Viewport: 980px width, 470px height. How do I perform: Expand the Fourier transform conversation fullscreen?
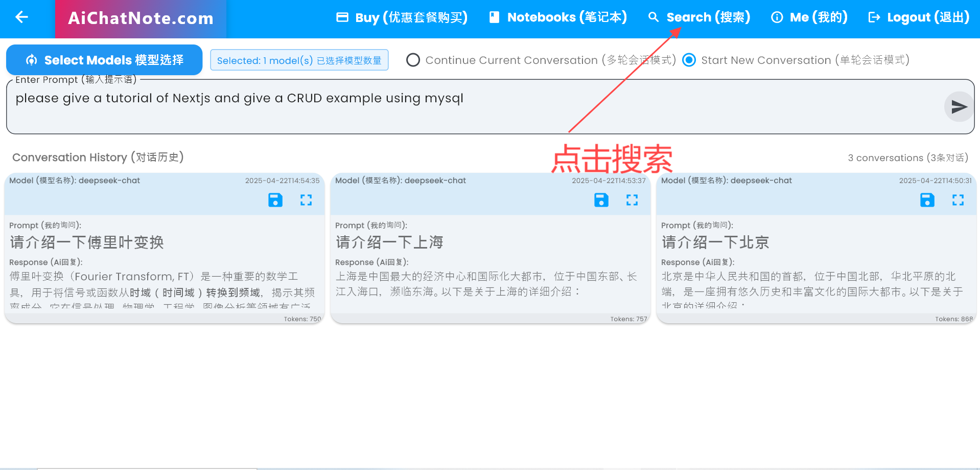click(306, 200)
